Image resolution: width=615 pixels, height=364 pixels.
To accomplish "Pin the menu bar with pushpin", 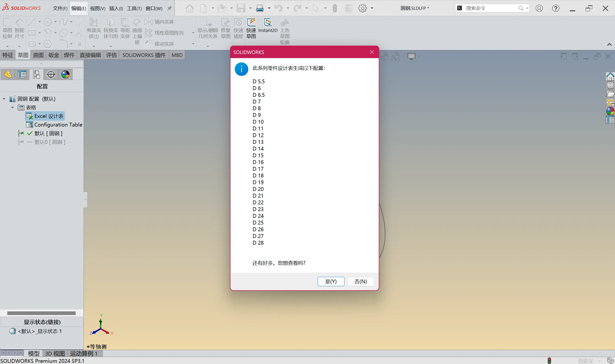I will click(x=169, y=8).
